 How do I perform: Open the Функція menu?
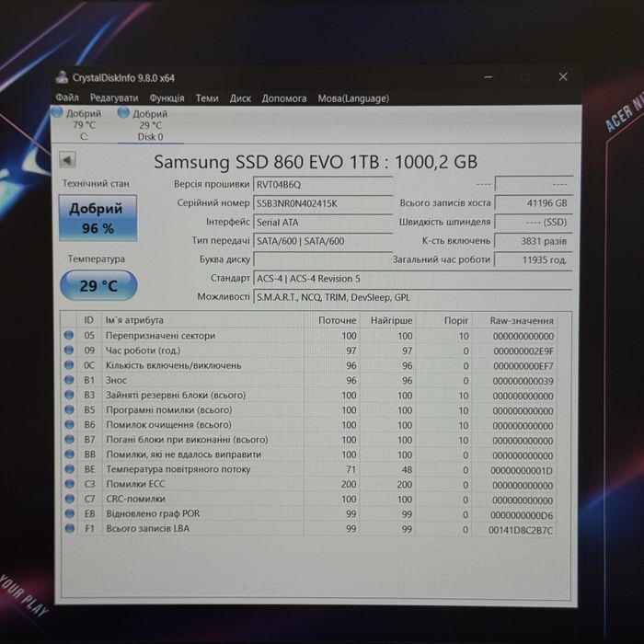167,98
